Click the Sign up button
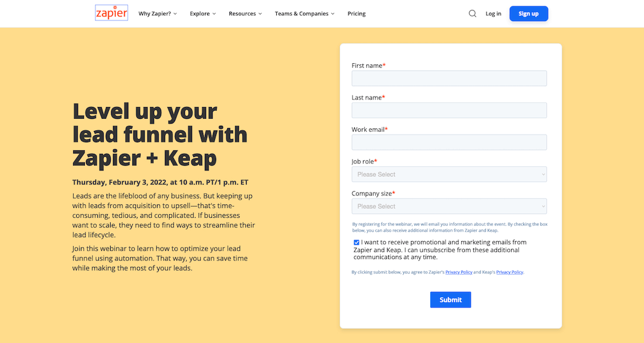 point(529,13)
